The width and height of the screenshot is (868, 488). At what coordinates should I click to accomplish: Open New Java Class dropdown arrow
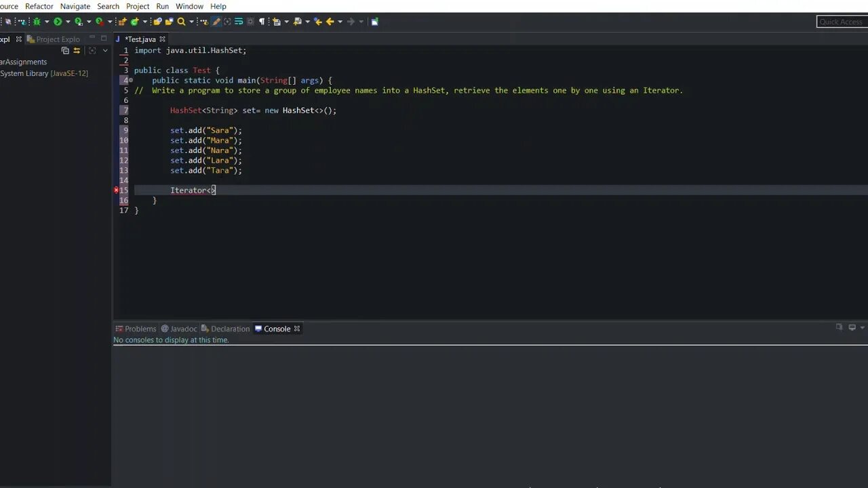pyautogui.click(x=144, y=22)
